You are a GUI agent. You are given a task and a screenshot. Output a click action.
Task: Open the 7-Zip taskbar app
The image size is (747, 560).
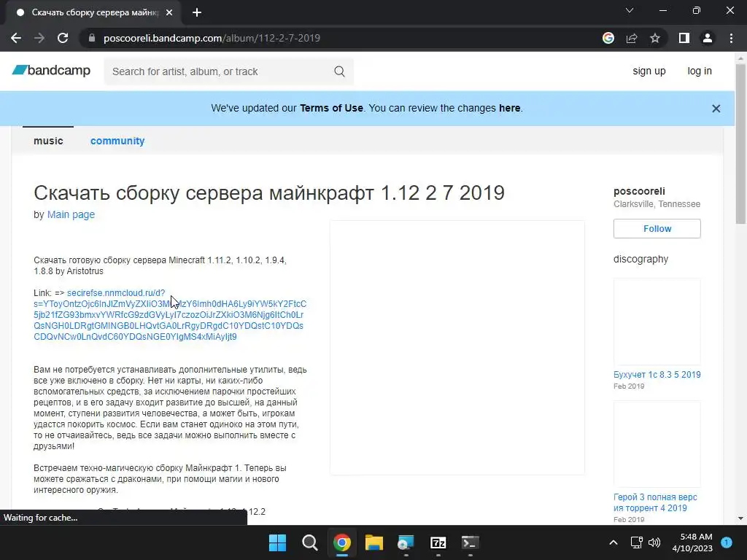click(438, 542)
